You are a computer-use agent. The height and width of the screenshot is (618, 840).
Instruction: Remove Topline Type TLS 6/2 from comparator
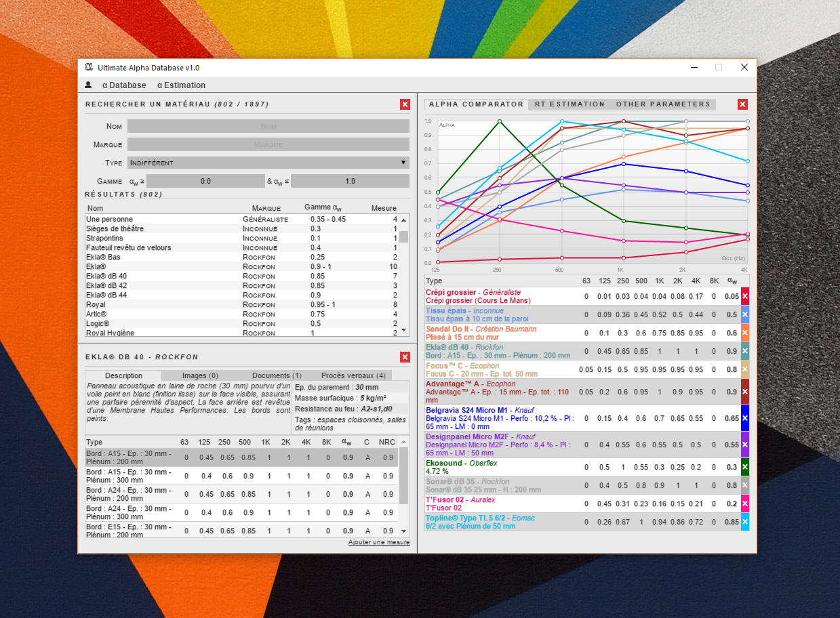point(745,522)
